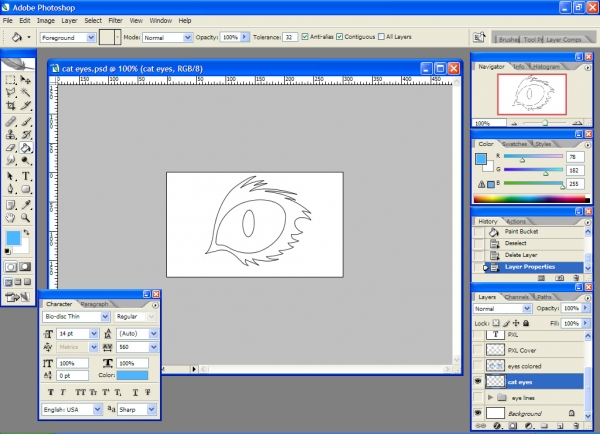
Task: Show the eye lines layer group
Action: (478, 397)
